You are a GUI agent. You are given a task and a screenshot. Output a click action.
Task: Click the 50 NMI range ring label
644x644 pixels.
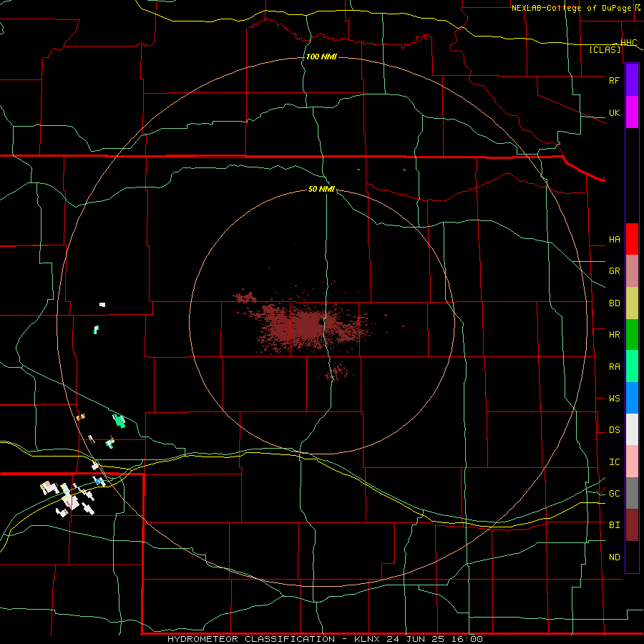(x=321, y=189)
